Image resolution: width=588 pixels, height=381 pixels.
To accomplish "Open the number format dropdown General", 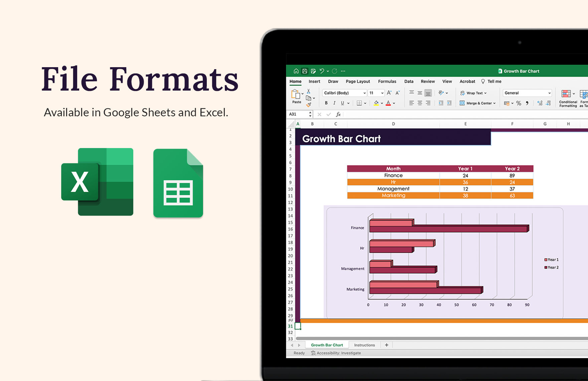I will (x=527, y=93).
